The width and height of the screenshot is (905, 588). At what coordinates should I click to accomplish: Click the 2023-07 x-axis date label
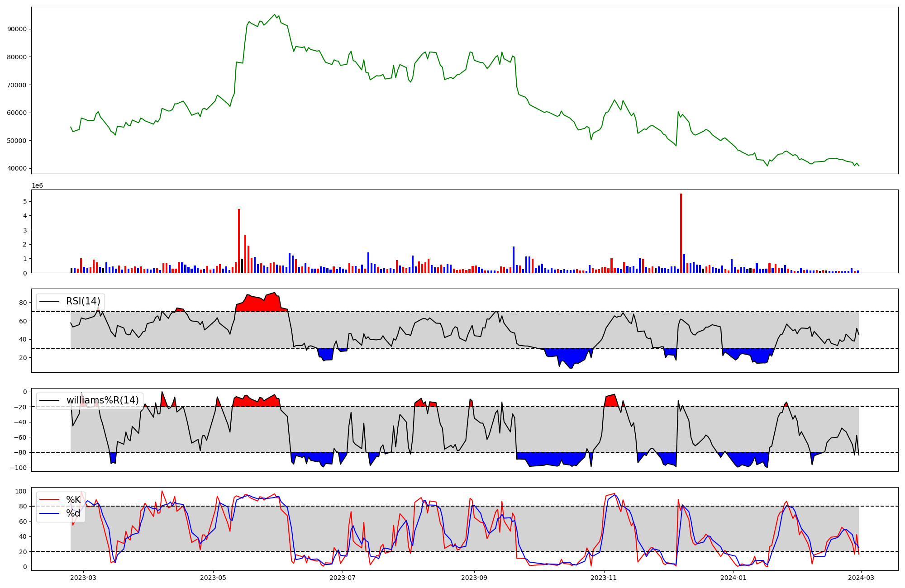point(343,578)
